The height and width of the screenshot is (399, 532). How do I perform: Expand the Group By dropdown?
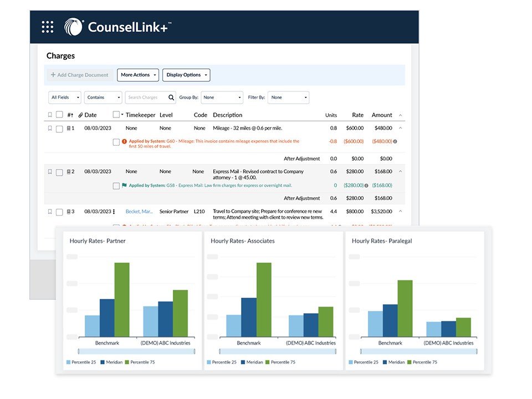click(222, 98)
